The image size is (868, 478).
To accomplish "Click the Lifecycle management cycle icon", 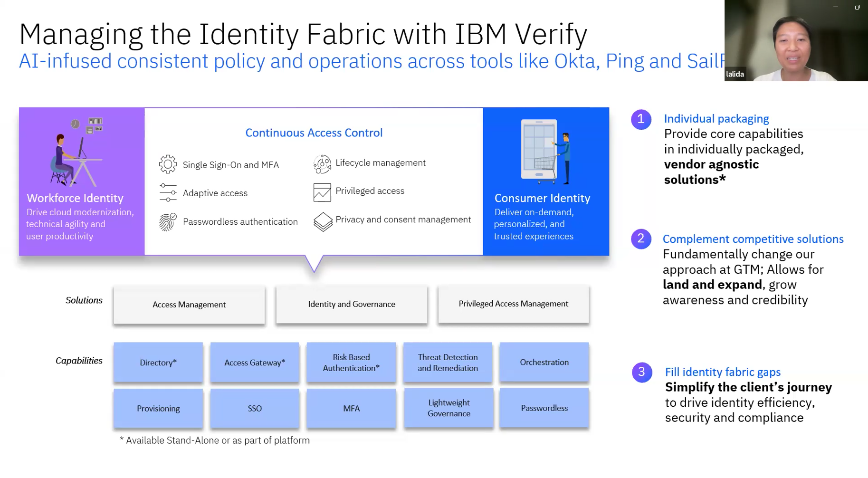I will click(322, 163).
